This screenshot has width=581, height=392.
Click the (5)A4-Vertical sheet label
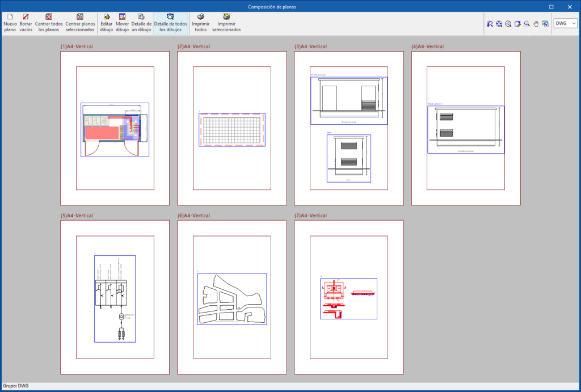(77, 216)
